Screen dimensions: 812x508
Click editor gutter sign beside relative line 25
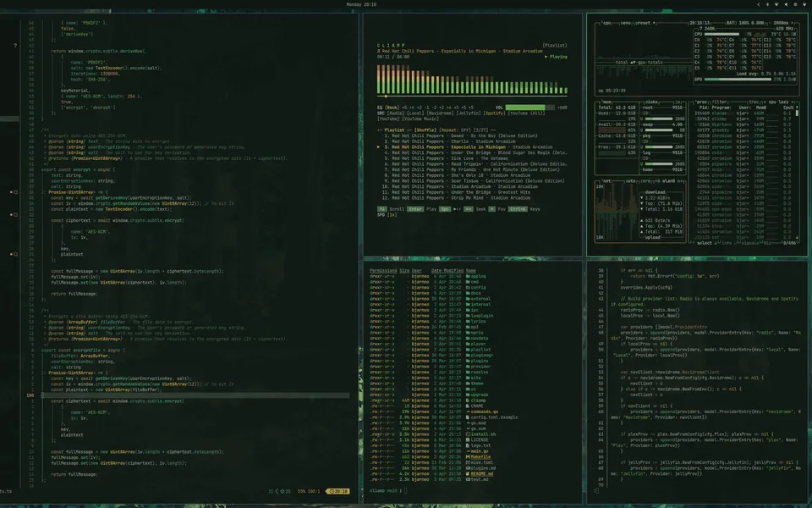tap(14, 255)
